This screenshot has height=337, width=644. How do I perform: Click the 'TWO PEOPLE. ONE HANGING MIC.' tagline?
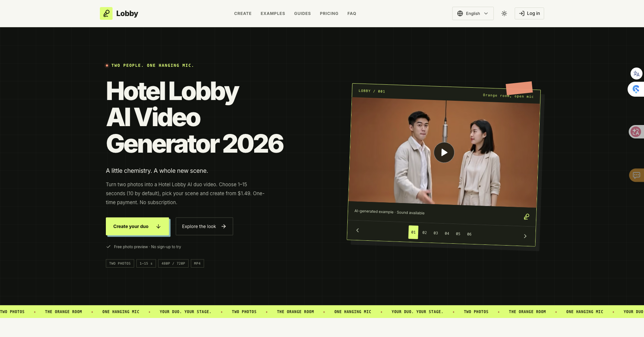pyautogui.click(x=152, y=65)
